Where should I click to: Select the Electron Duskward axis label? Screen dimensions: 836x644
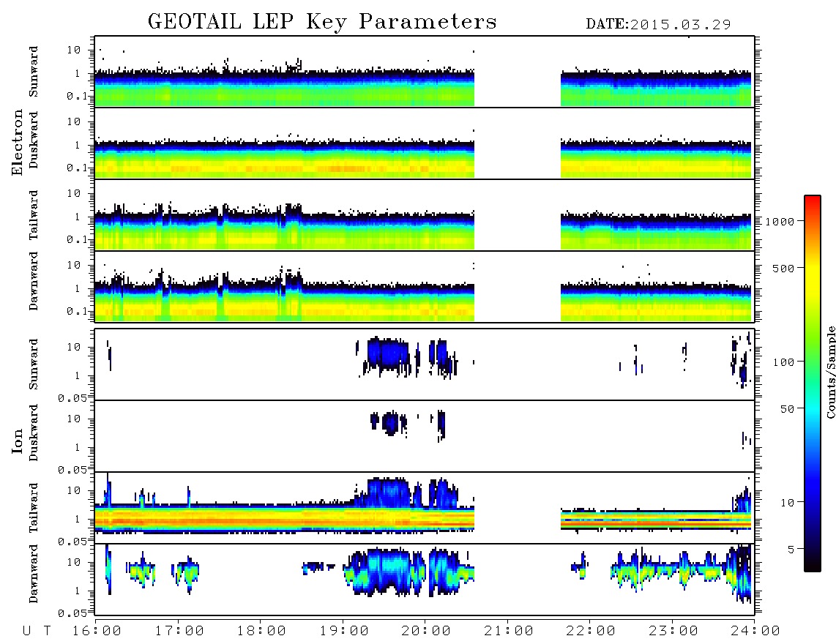tap(34, 140)
